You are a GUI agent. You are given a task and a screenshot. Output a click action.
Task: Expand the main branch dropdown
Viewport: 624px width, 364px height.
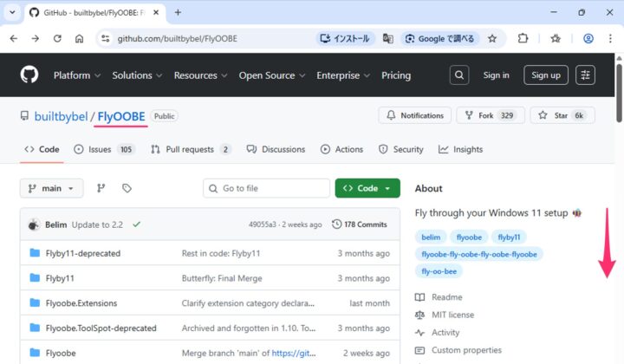coord(52,188)
